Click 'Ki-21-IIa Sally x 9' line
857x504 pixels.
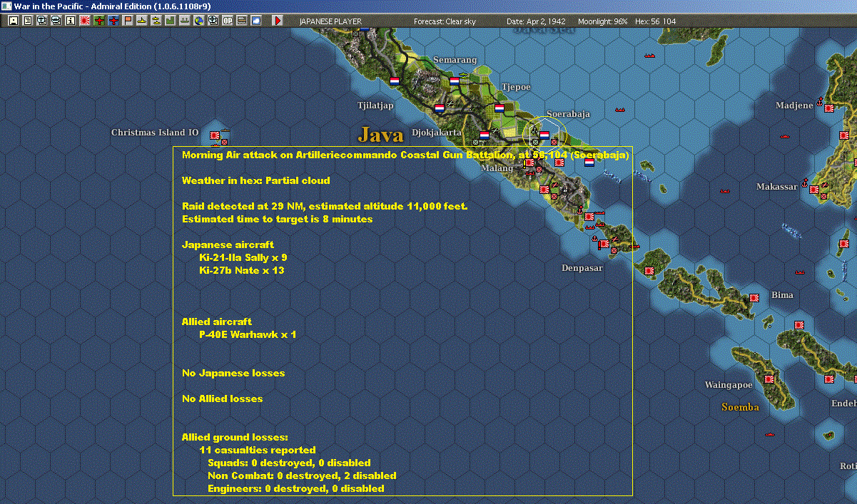[x=243, y=257]
